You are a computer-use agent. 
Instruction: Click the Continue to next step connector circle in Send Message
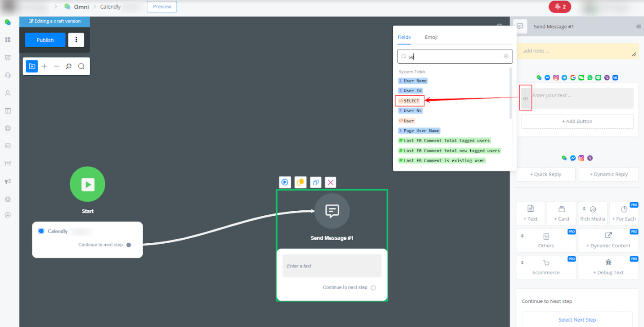point(373,288)
